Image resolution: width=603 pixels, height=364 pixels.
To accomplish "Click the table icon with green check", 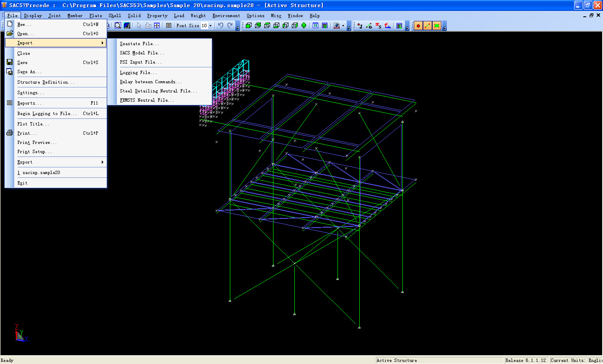I will tap(325, 26).
